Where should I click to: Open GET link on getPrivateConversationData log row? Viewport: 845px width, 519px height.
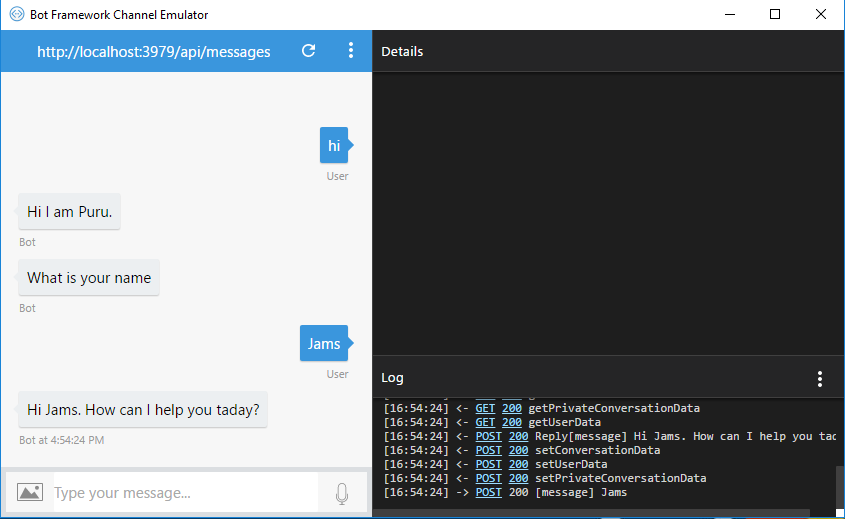click(485, 408)
